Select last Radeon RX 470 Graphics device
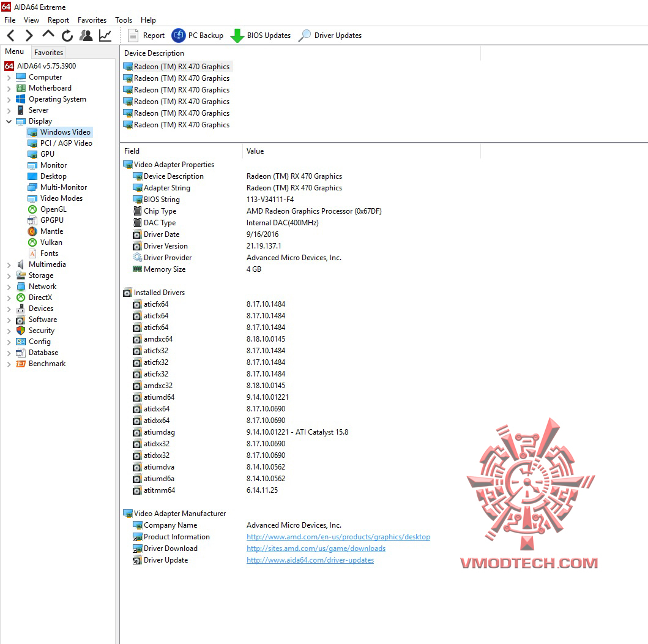The image size is (648, 644). pos(177,125)
